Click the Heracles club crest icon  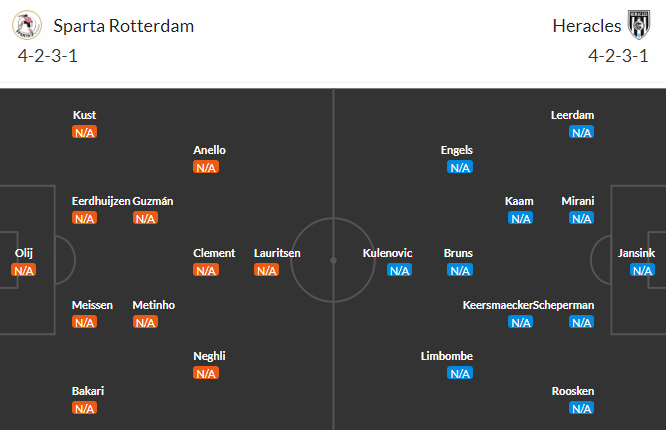pyautogui.click(x=638, y=25)
